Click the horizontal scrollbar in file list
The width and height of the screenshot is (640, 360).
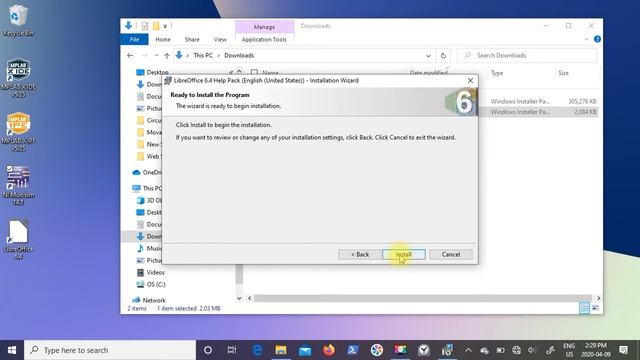point(422,298)
